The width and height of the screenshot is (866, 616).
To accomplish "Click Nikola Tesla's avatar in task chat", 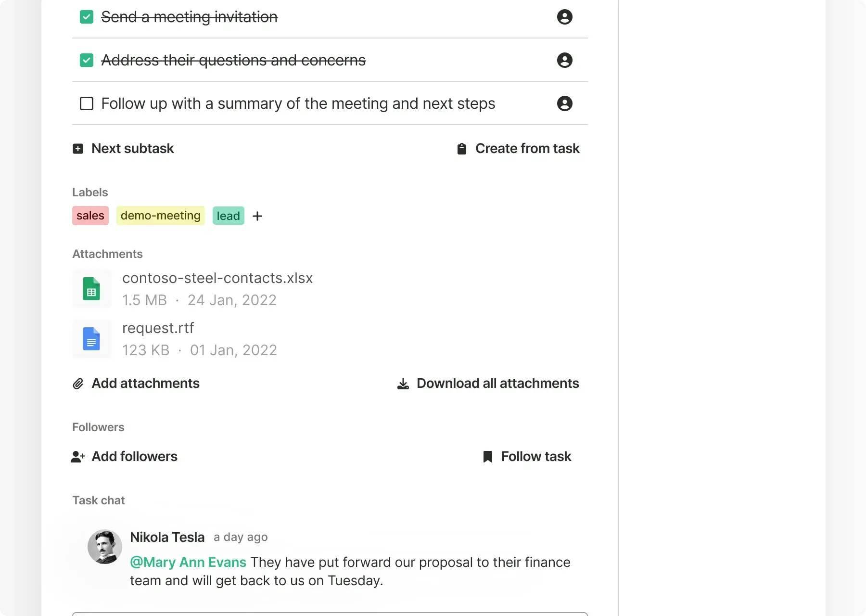I will click(x=104, y=547).
